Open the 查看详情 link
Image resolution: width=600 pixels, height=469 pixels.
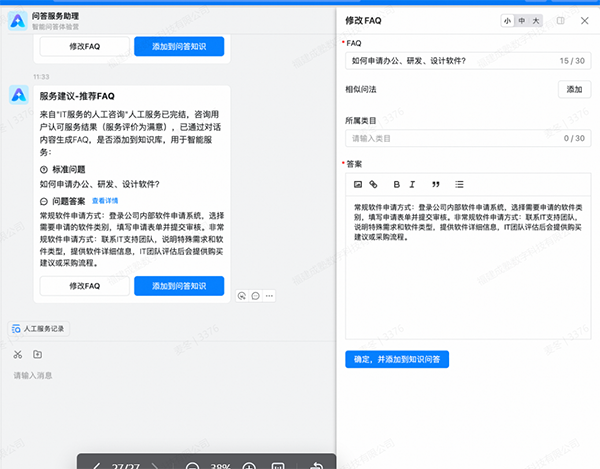pos(105,201)
